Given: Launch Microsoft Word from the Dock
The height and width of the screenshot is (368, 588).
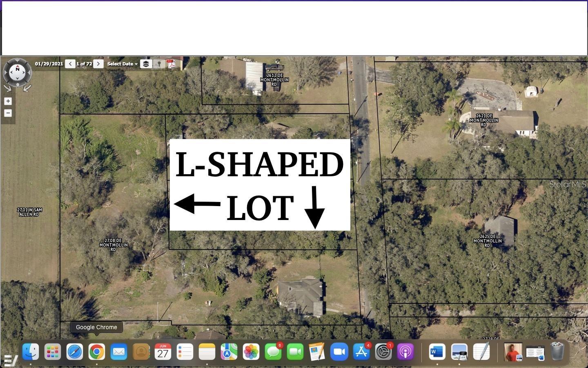Looking at the screenshot, I should [437, 352].
